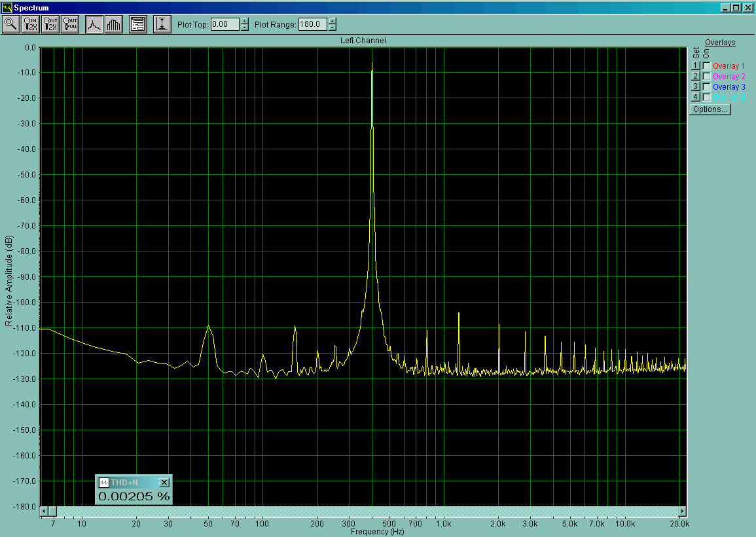Click the Zoom In 2X icon
756x537 pixels.
pos(31,24)
